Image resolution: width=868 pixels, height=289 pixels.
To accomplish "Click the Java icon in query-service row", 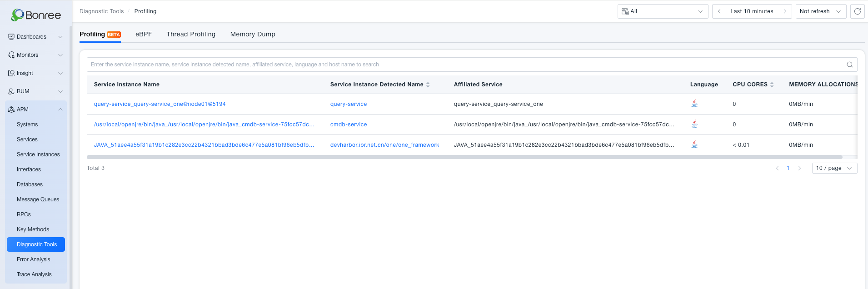I will coord(694,104).
